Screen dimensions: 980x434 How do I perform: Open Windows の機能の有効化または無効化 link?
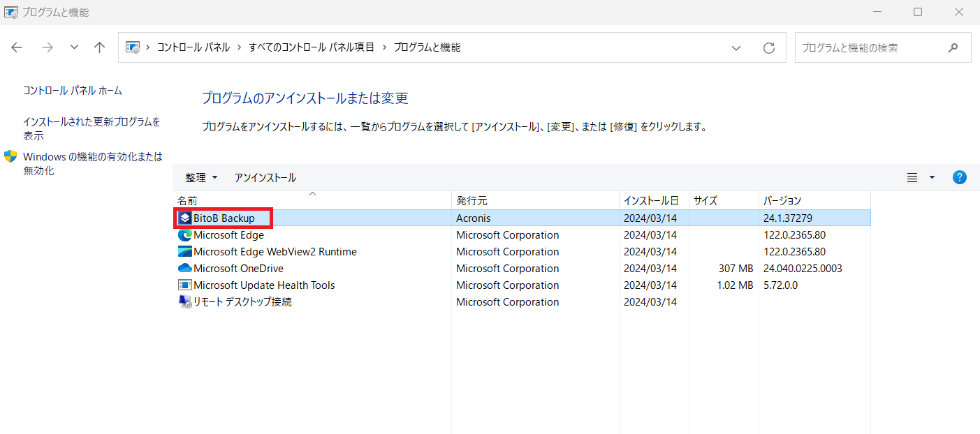(x=93, y=163)
